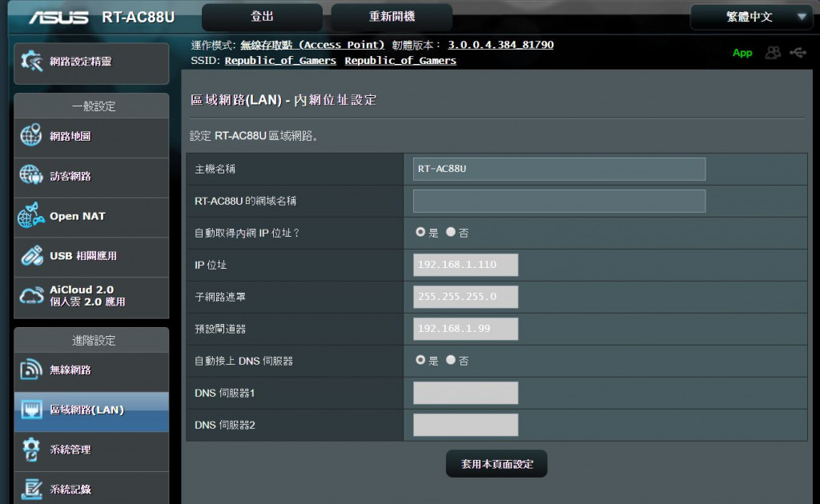Select 是 for automatic DNS server
The image size is (820, 504).
click(420, 360)
